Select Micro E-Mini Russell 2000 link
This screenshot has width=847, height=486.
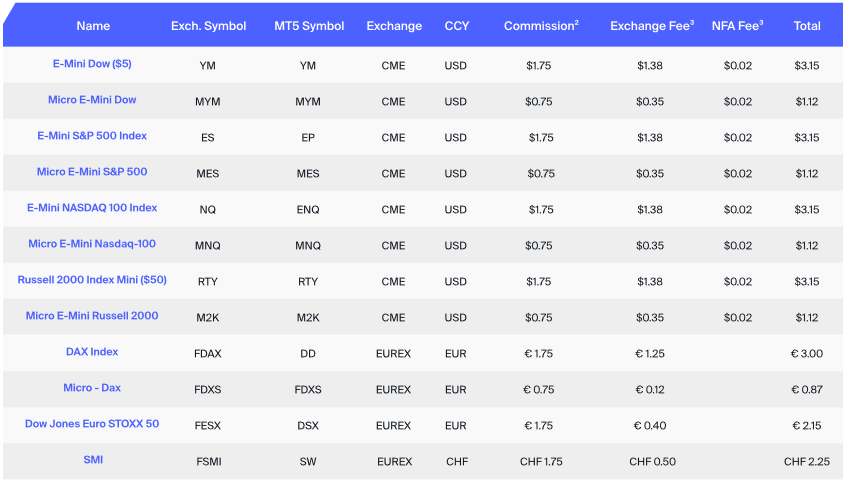tap(92, 316)
